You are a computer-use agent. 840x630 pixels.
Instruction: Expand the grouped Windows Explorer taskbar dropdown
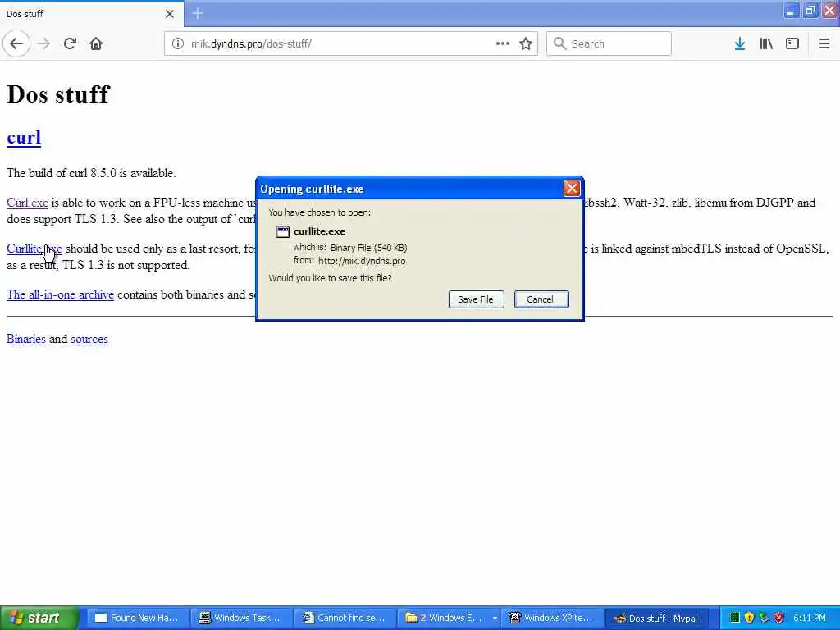tap(495, 619)
